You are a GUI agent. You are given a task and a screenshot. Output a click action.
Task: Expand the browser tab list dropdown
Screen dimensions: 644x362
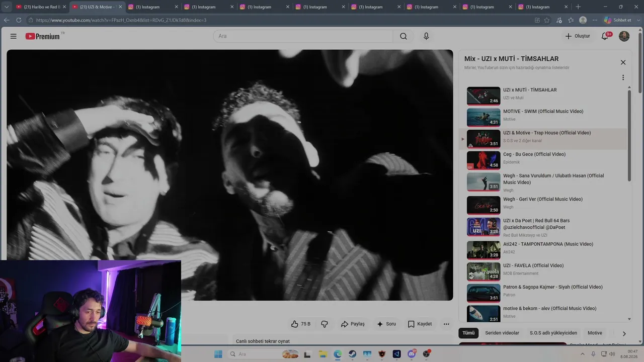click(x=7, y=7)
